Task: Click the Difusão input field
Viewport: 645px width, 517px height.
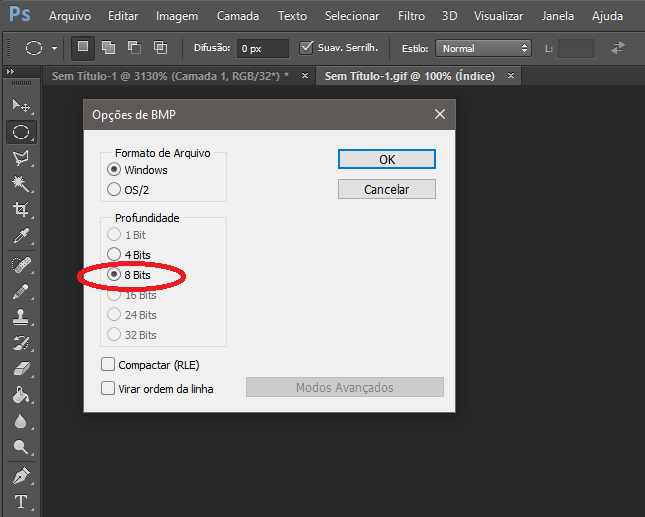Action: point(263,48)
